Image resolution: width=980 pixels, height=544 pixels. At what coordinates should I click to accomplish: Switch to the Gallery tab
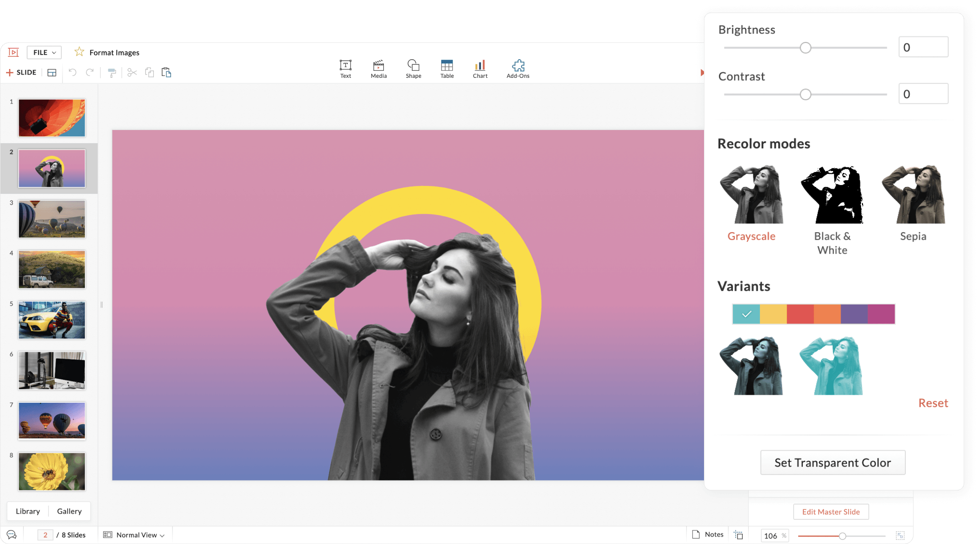coord(69,511)
